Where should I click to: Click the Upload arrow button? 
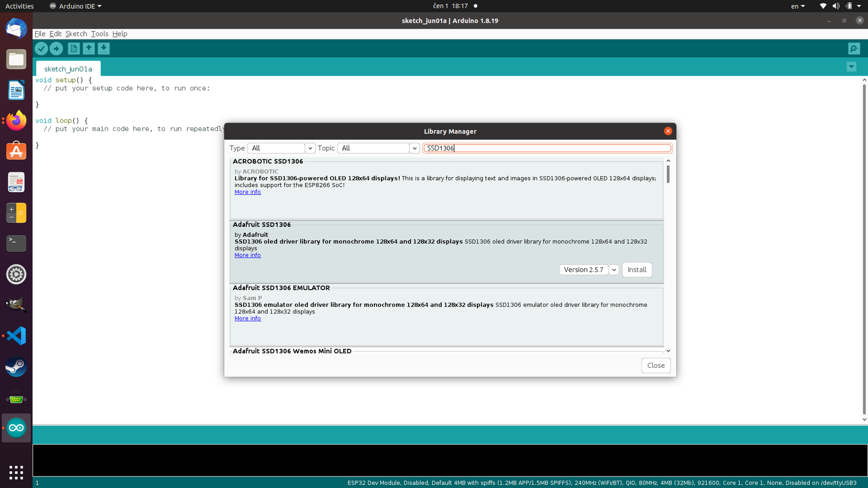pos(56,49)
